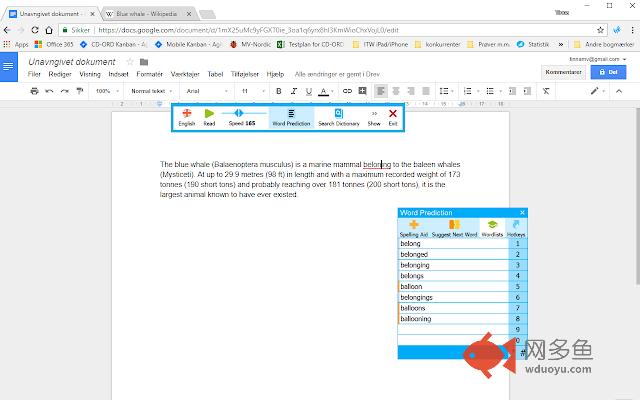Open the text color picker
Screen dimensions: 640x400
tap(324, 91)
